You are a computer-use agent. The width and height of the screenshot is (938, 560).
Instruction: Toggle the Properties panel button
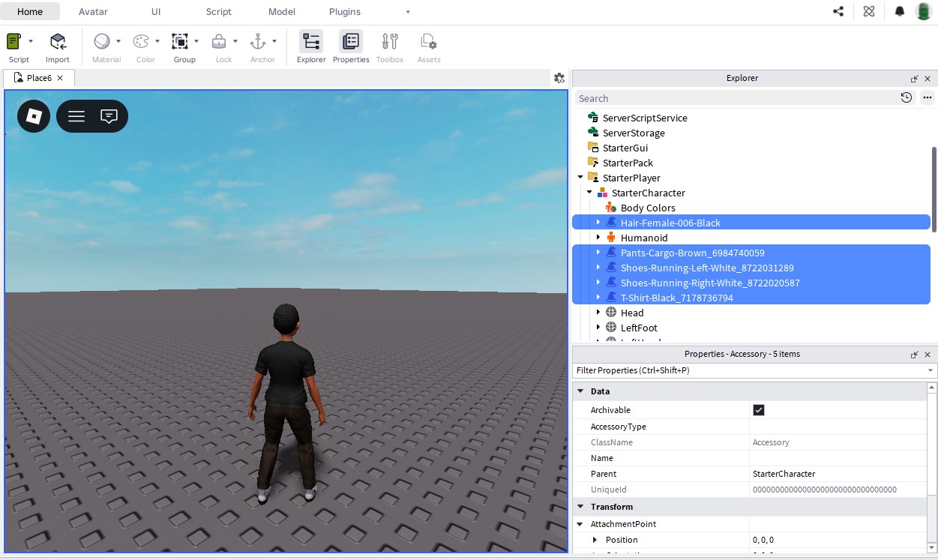pyautogui.click(x=351, y=42)
